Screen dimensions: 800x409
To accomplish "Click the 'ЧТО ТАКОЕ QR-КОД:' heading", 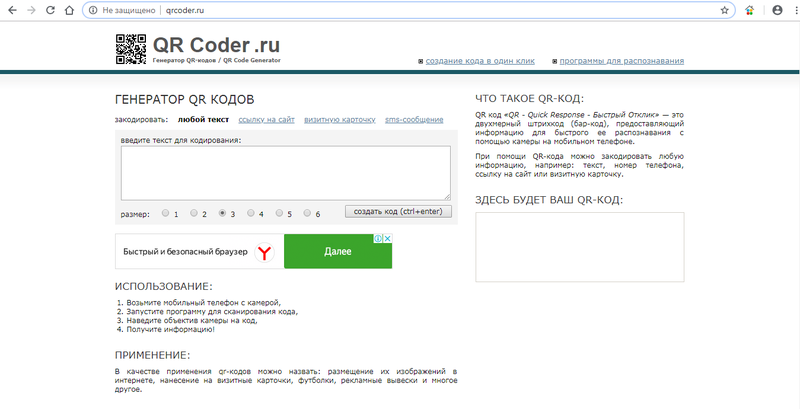I will [x=530, y=99].
